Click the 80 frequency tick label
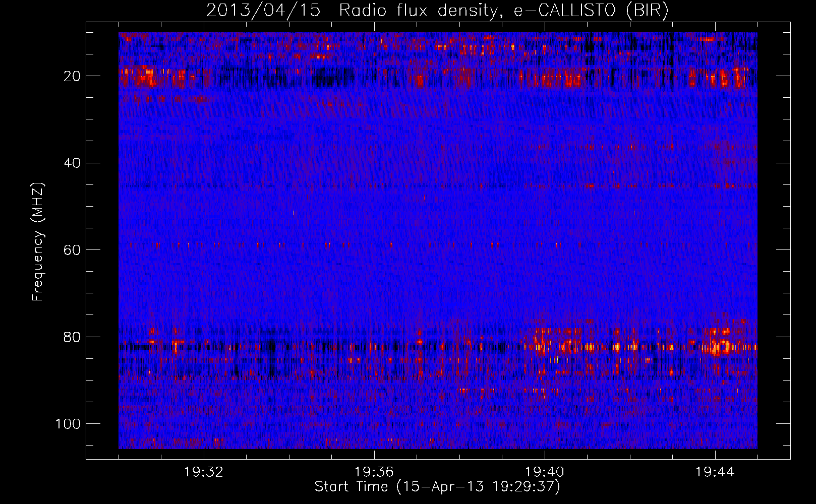 73,337
